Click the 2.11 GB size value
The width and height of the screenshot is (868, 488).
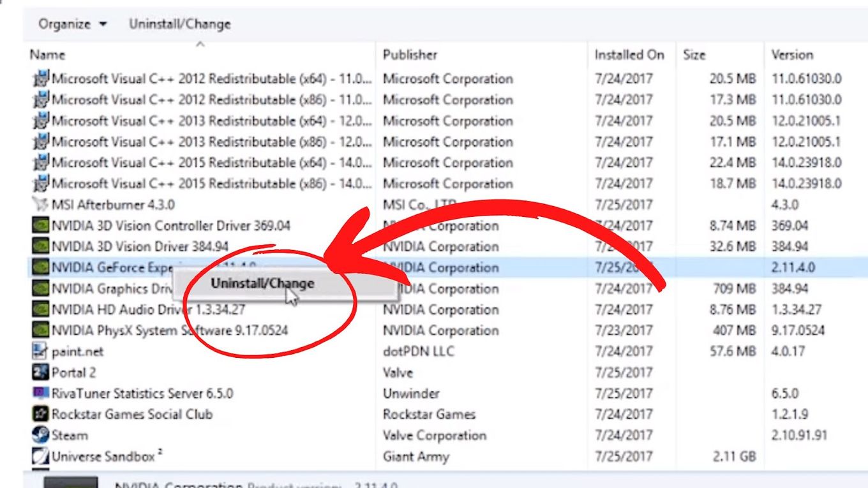pos(733,456)
